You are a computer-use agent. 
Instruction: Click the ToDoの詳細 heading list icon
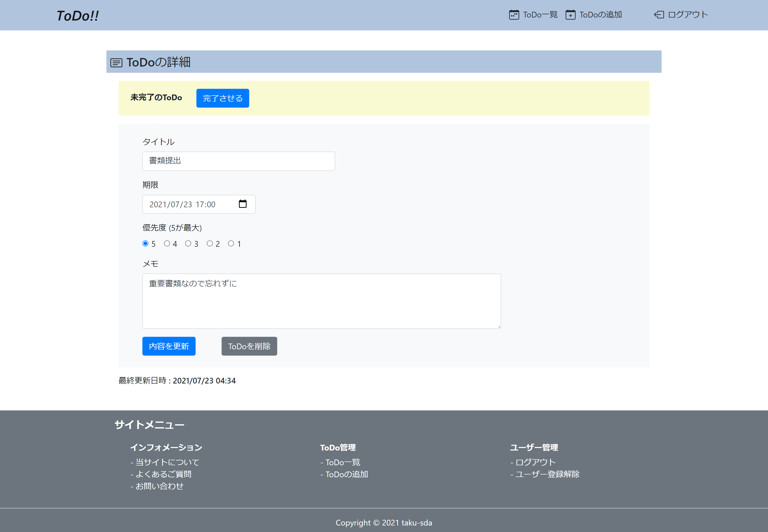point(116,63)
